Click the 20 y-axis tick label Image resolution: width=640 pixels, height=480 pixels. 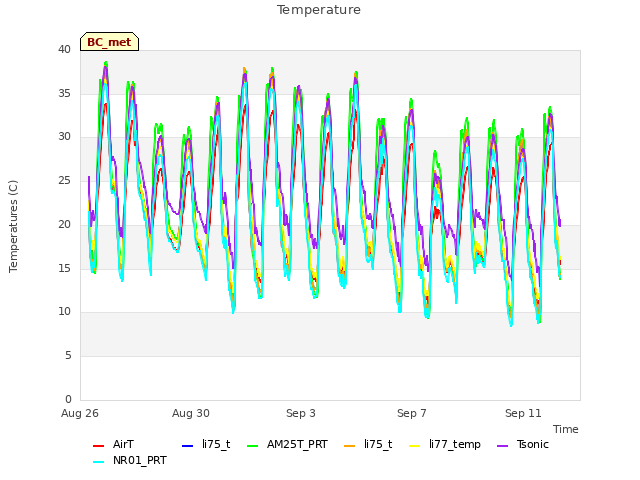point(64,224)
